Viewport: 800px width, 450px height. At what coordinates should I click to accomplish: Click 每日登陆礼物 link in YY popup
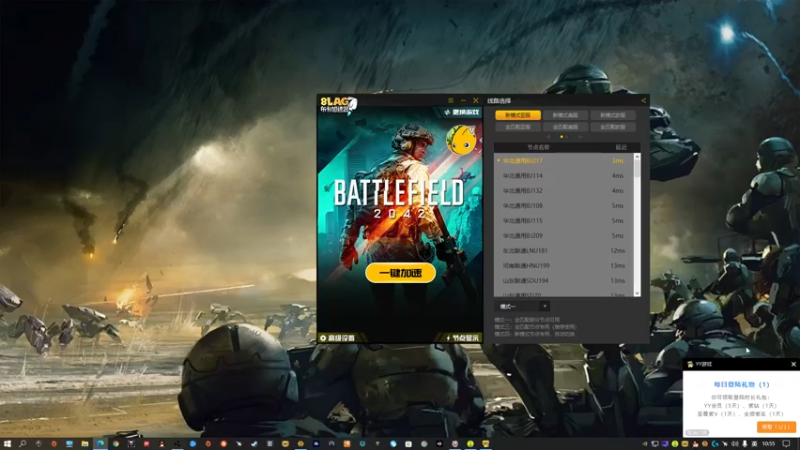point(741,385)
